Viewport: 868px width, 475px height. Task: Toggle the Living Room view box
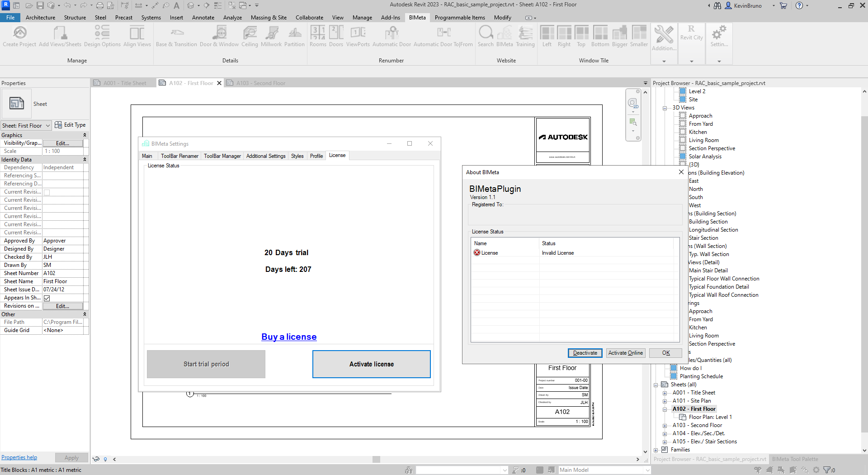[683, 140]
